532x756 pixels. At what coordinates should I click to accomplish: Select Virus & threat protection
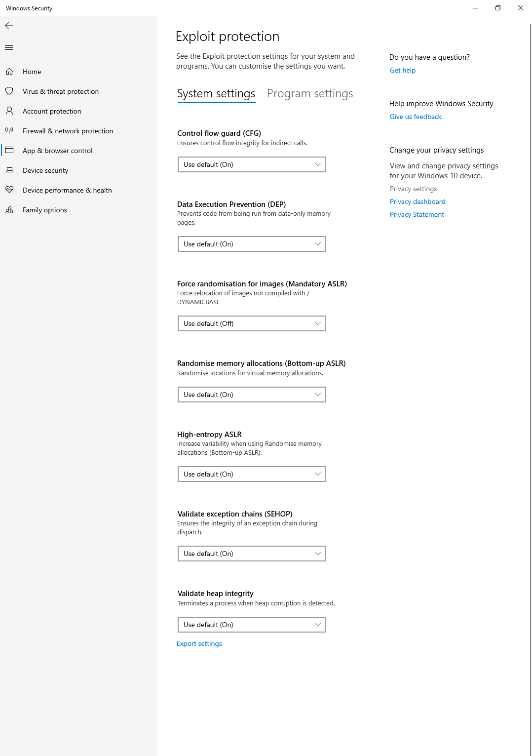60,91
